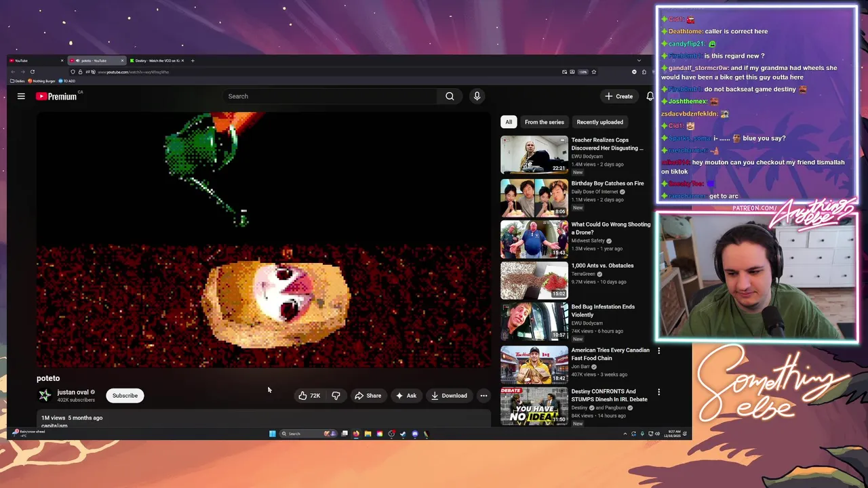The height and width of the screenshot is (488, 868).
Task: Click the poteto video player
Action: [263, 240]
